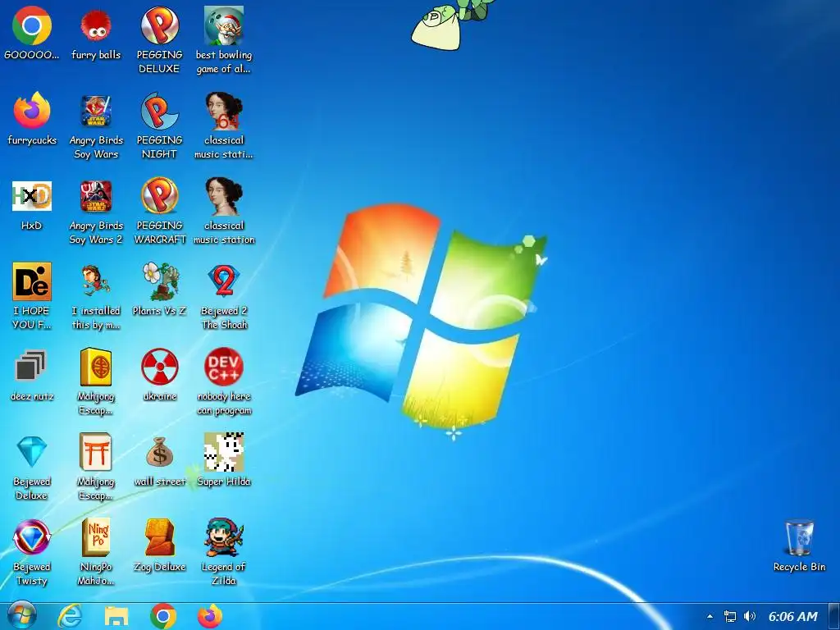Open the Mahjong Escap... torii gate icon

point(96,452)
